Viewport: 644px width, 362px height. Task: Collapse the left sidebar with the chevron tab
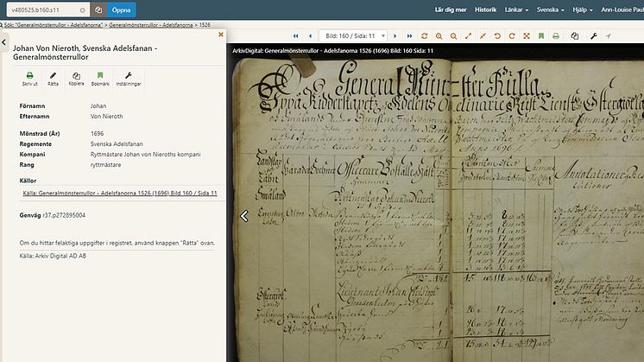tap(3, 42)
